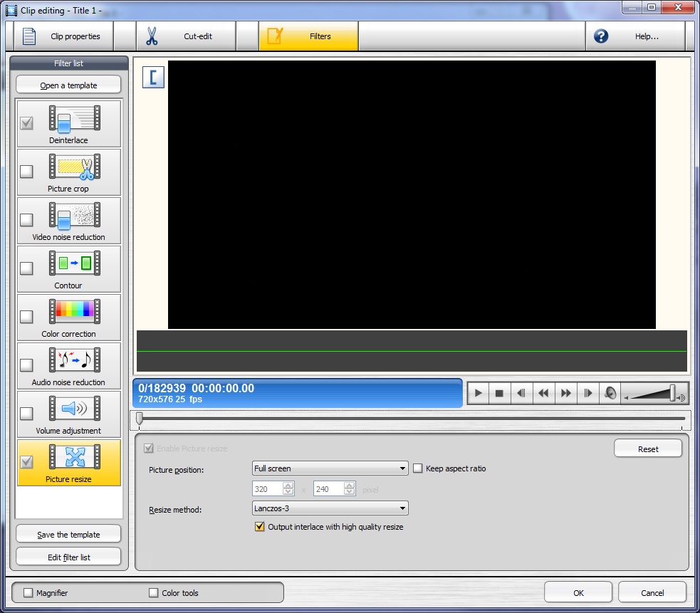This screenshot has width=700, height=613.
Task: Click the scissors Cut-edit icon
Action: click(x=152, y=36)
